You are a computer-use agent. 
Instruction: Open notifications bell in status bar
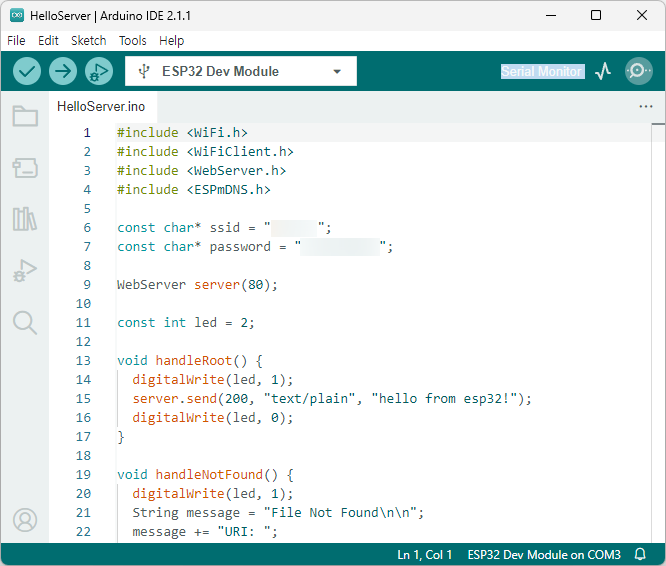click(x=640, y=554)
